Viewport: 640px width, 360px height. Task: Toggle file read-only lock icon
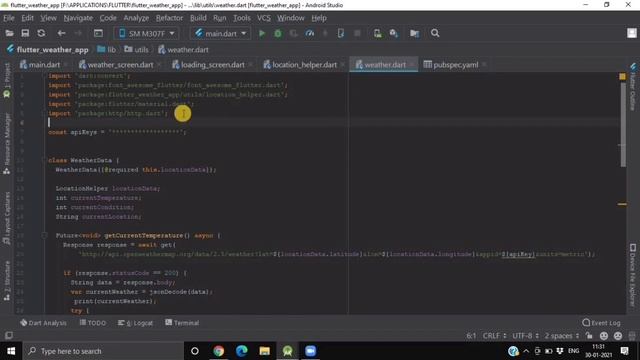(589, 336)
